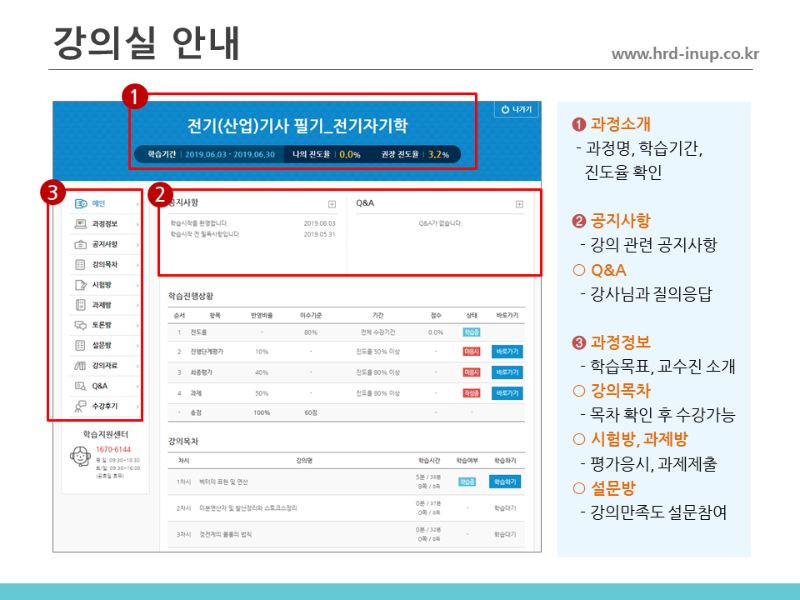This screenshot has width=800, height=600.
Task: Click the chevron beside 시험방
Action: (138, 285)
